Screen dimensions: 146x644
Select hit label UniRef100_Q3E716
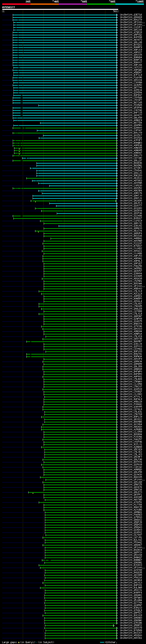click(131, 15)
